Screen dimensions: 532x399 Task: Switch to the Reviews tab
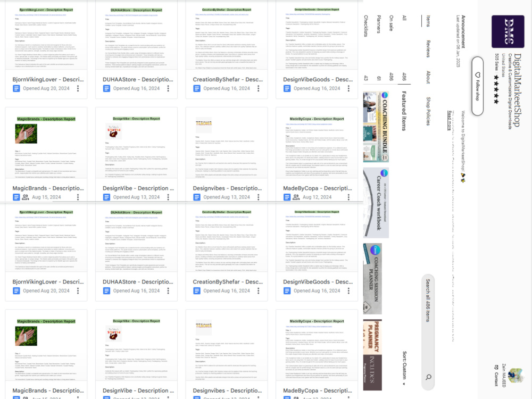(428, 48)
